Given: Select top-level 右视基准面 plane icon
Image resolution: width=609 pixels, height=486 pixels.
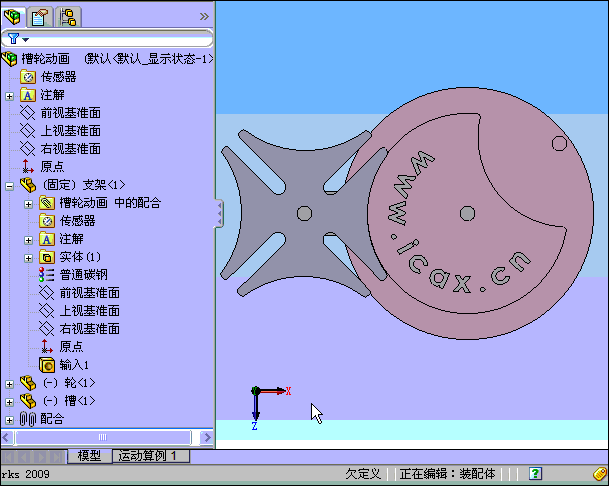Looking at the screenshot, I should tap(28, 148).
